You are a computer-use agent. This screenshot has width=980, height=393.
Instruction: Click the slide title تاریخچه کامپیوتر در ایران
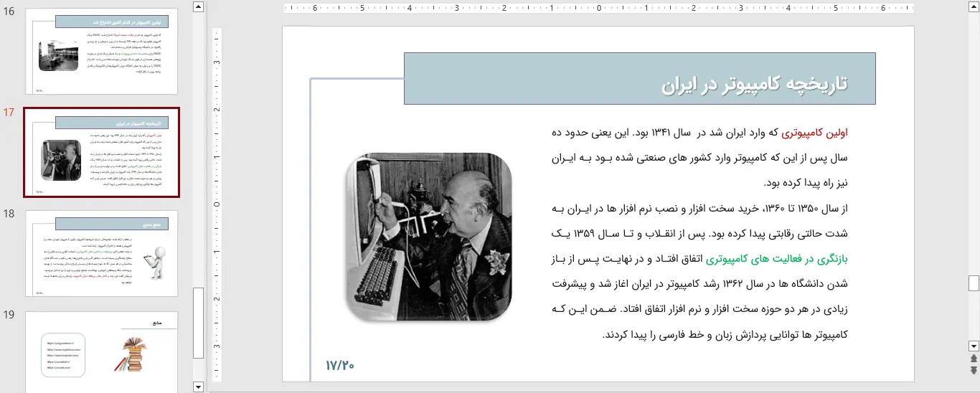coord(754,84)
